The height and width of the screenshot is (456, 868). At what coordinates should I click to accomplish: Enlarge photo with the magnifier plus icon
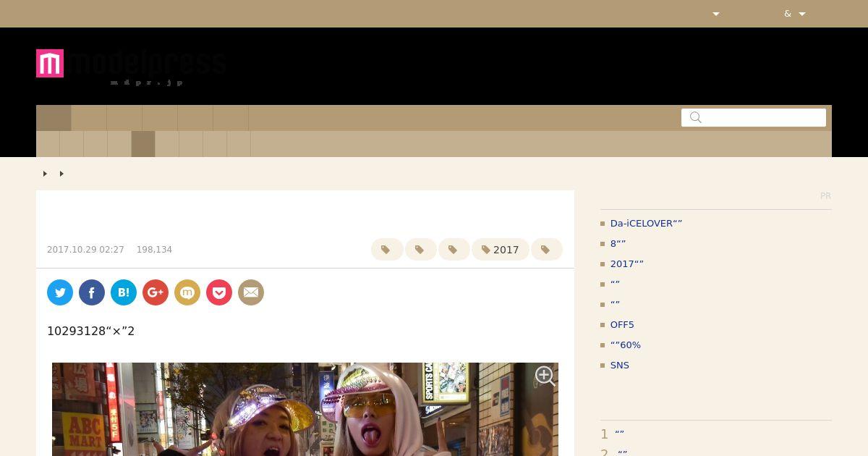(545, 376)
